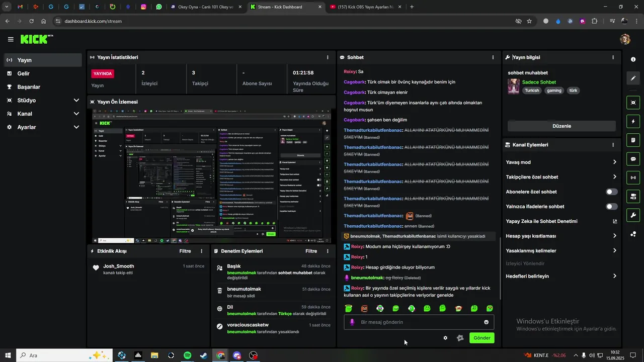The width and height of the screenshot is (644, 362).
Task: Switch to Okey Oyna browser tab
Action: tap(205, 7)
